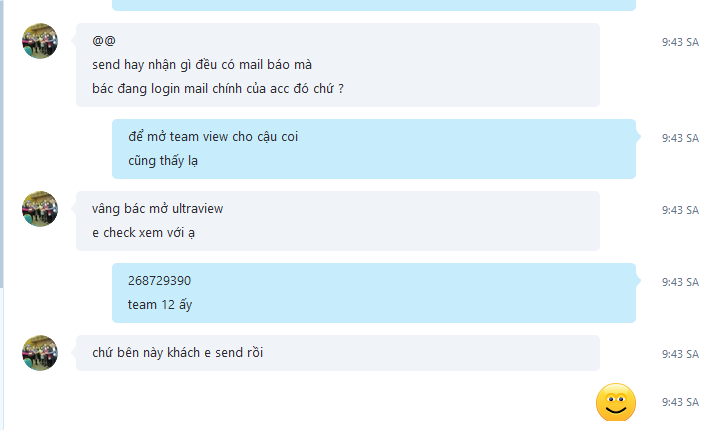The width and height of the screenshot is (706, 430).
Task: Click the 'cũng thấy lạ' message line
Action: (x=163, y=161)
